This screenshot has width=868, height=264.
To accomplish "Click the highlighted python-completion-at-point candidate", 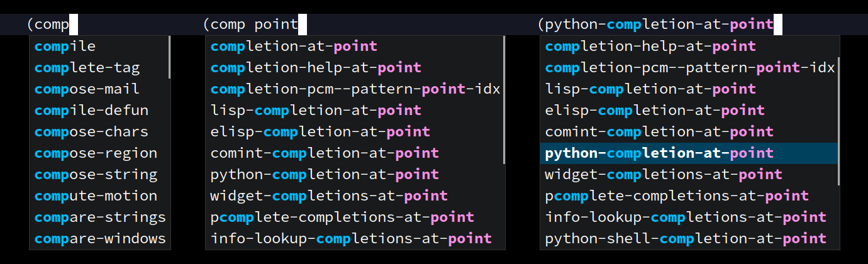I will (x=689, y=153).
